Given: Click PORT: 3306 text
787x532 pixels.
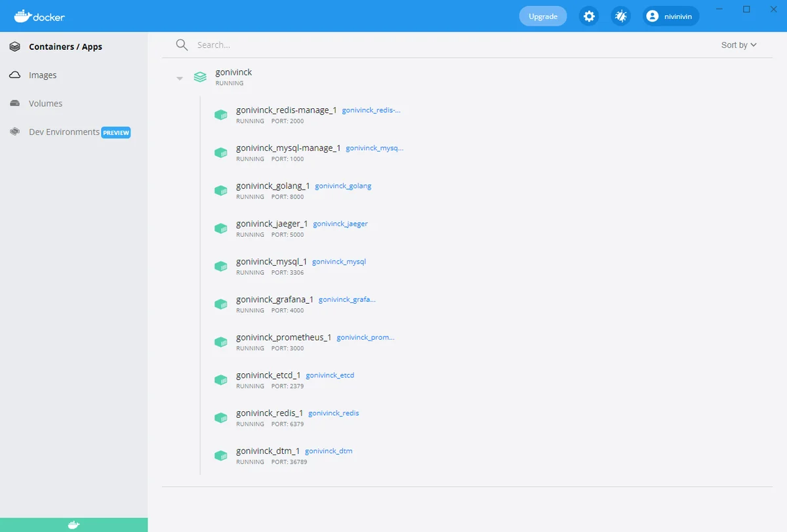Looking at the screenshot, I should pyautogui.click(x=287, y=273).
